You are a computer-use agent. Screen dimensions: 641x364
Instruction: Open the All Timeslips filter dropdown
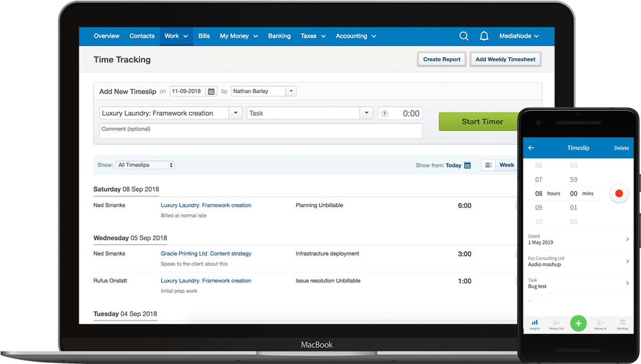click(x=145, y=165)
